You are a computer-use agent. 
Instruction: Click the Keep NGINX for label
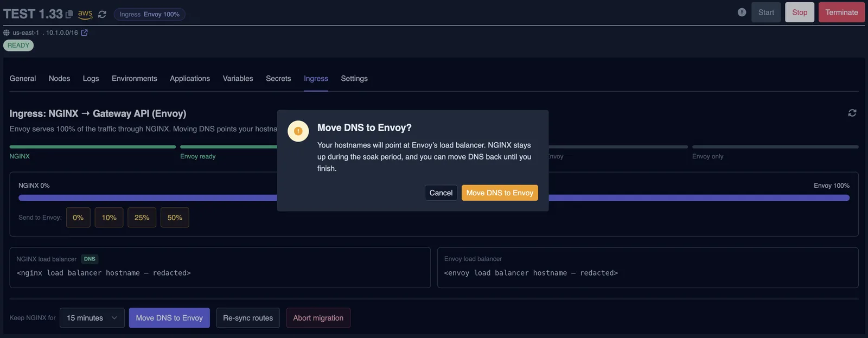[x=33, y=318]
